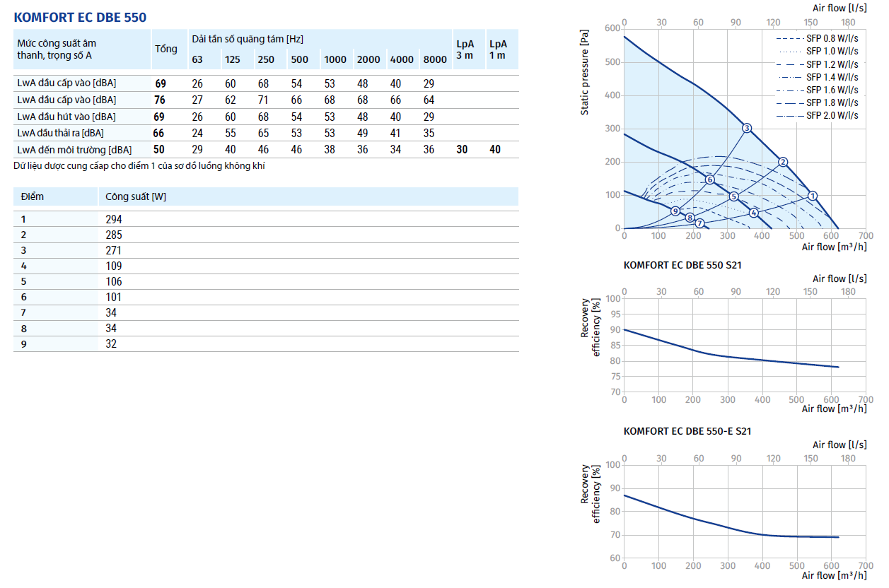The width and height of the screenshot is (889, 588).
Task: Click the footnote "Dữ liệu được cung cấp cho điểm 1"
Action: [x=140, y=165]
